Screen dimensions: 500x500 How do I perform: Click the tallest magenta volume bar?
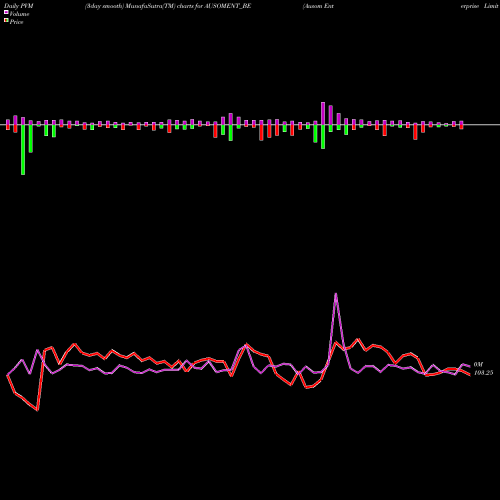tap(323, 114)
